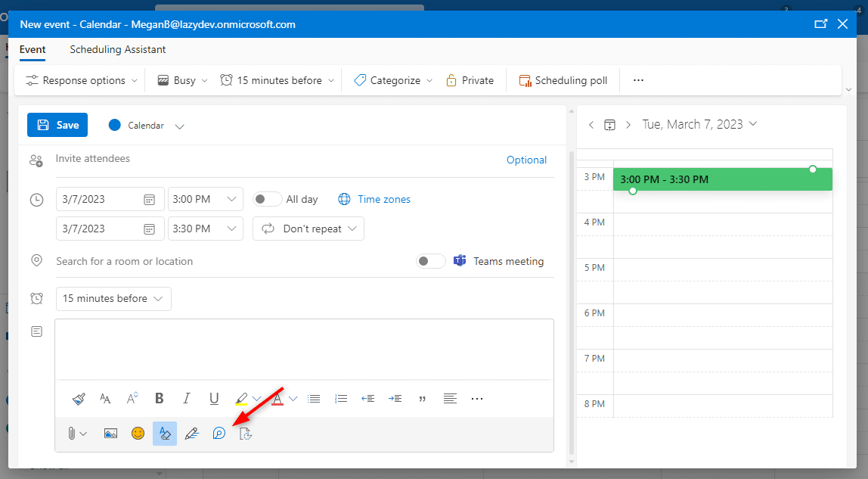Expand the more options ellipsis menu
This screenshot has height=479, width=868.
pos(638,79)
